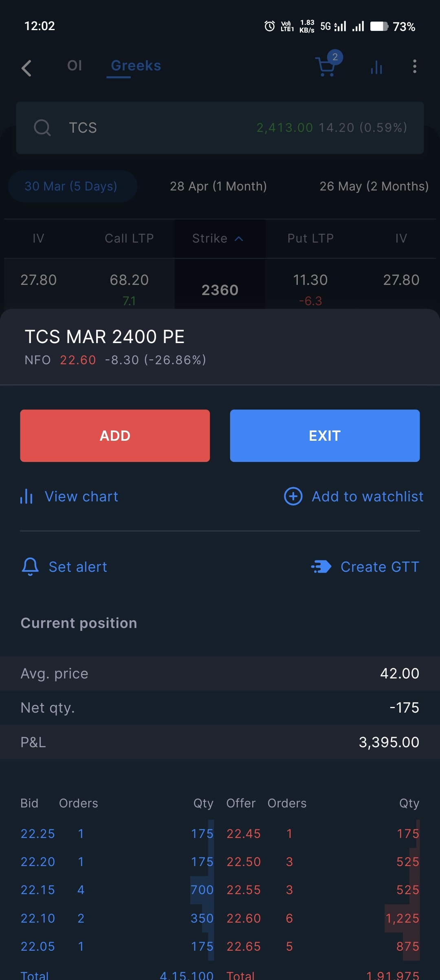Image resolution: width=440 pixels, height=980 pixels.
Task: Tap the back arrow icon
Action: [x=26, y=68]
